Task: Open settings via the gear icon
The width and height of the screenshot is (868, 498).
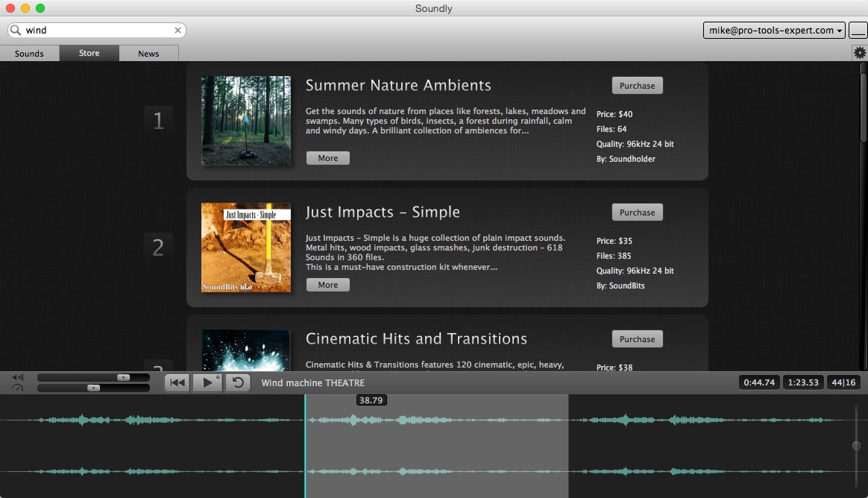Action: click(860, 53)
